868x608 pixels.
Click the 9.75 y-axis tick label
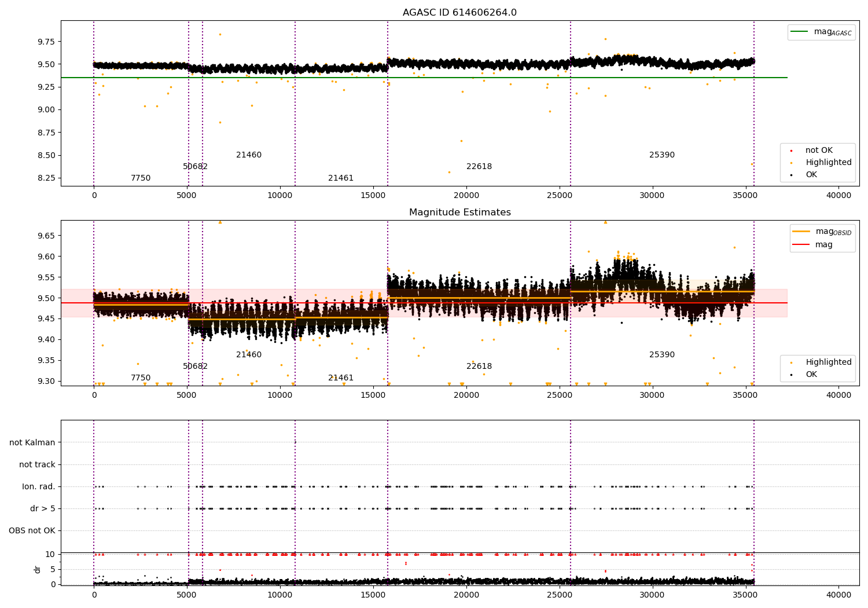(x=47, y=42)
